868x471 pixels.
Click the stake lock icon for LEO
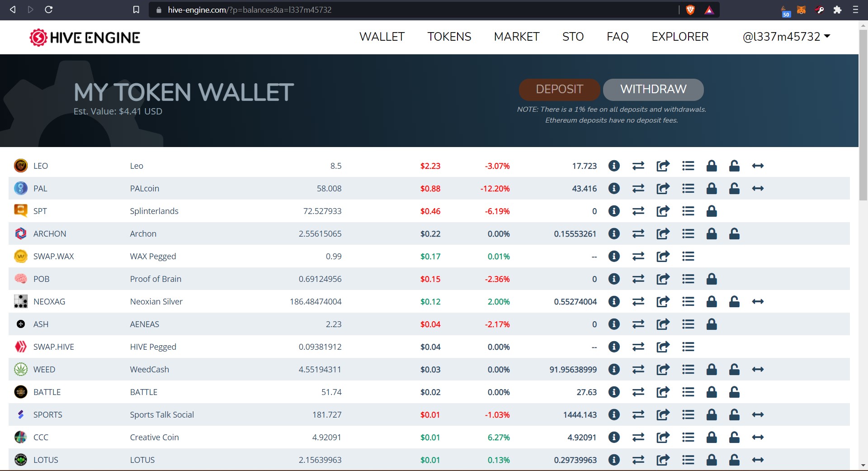click(x=712, y=166)
